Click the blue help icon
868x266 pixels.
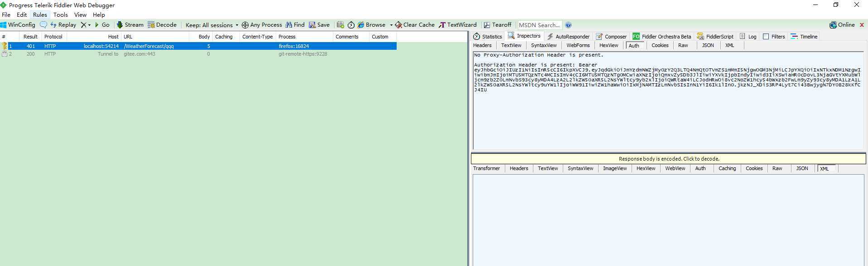coord(568,25)
